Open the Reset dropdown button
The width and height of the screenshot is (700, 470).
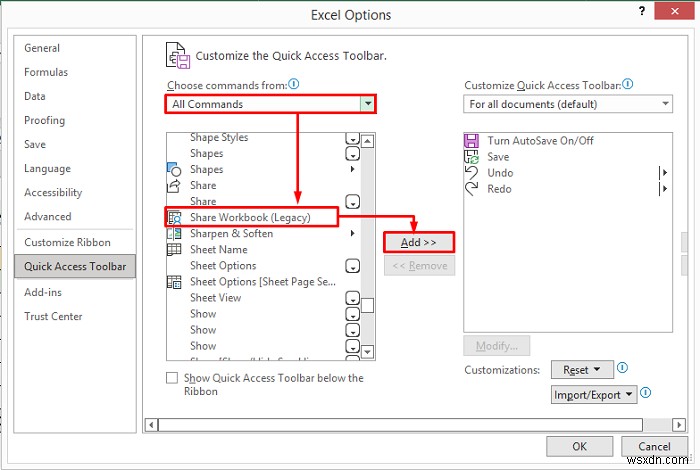(582, 370)
